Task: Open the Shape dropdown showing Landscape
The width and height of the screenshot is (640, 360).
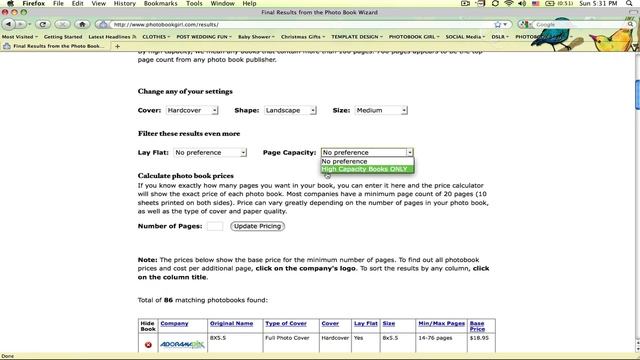Action: [x=290, y=110]
